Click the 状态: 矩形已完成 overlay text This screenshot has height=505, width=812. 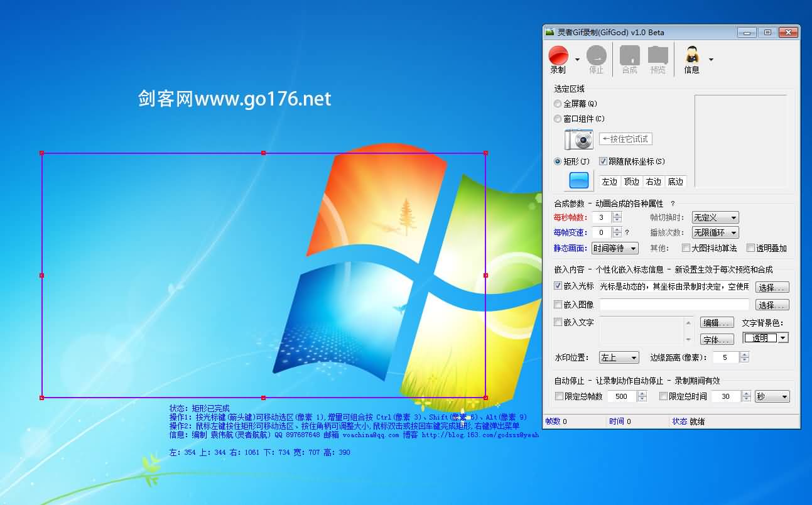pos(200,408)
